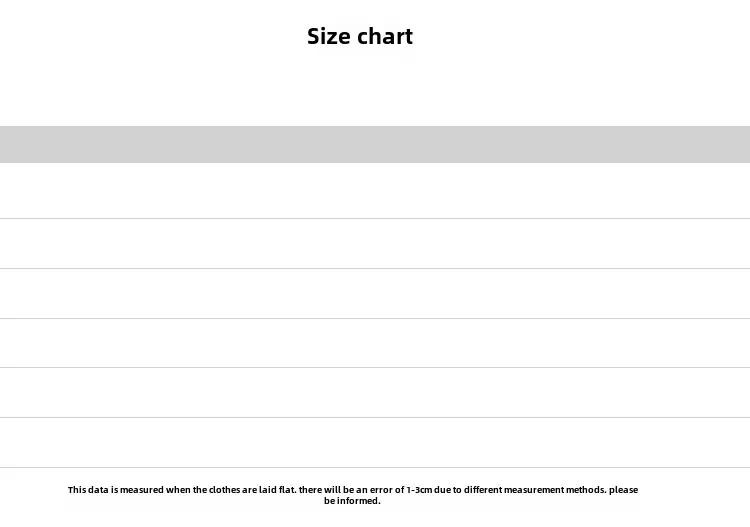Select the first empty row below the header
Viewport: 750px width, 527px height.
(x=375, y=190)
